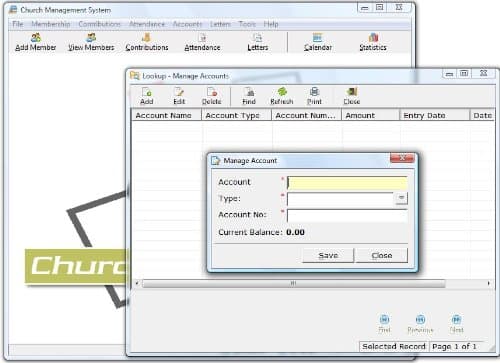500x363 pixels.
Task: Go to the Next record page
Action: click(x=456, y=324)
